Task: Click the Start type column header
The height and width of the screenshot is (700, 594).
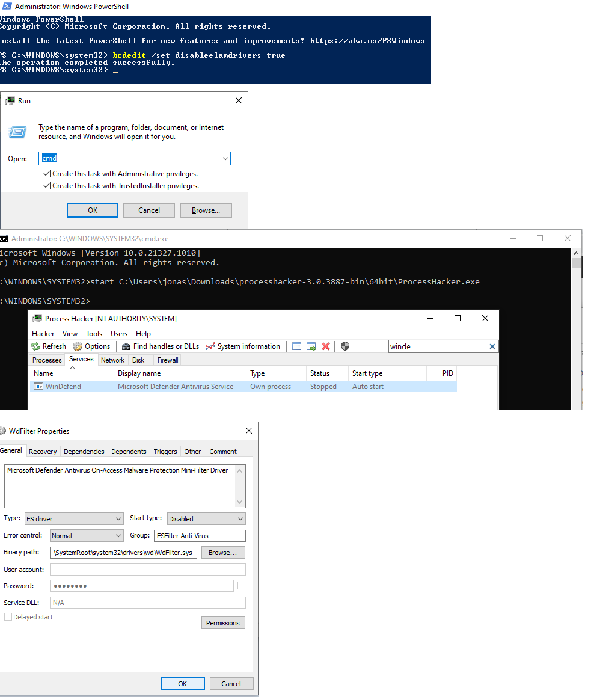Action: point(387,373)
